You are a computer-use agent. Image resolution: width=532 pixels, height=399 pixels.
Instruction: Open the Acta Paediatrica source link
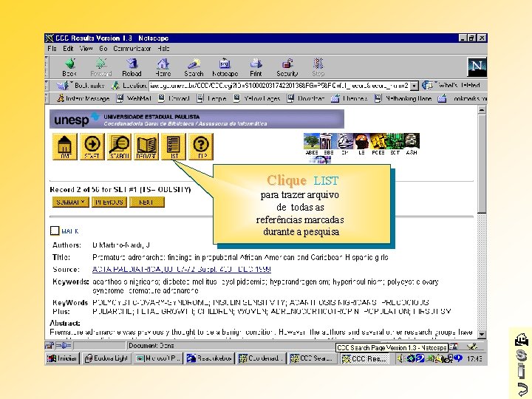point(182,270)
